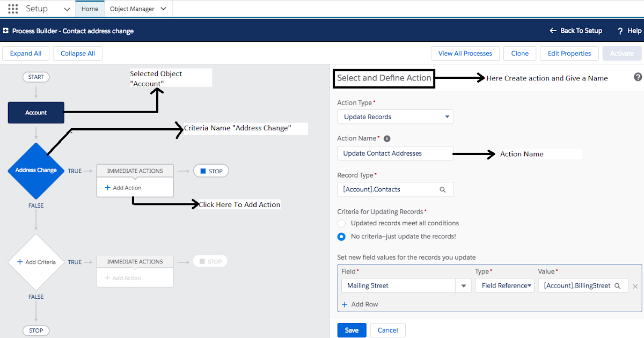Expand the Mailing Street field dropdown
The width and height of the screenshot is (644, 338).
click(463, 286)
